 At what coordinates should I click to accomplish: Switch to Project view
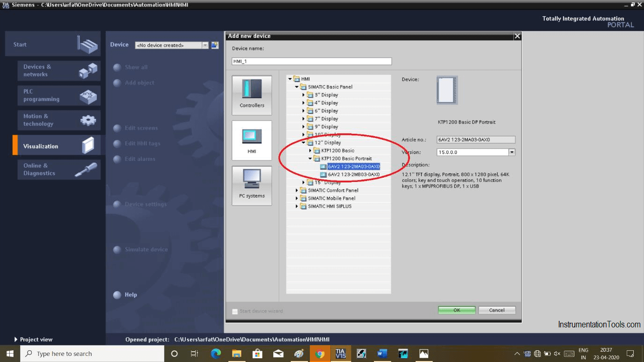[x=34, y=340]
